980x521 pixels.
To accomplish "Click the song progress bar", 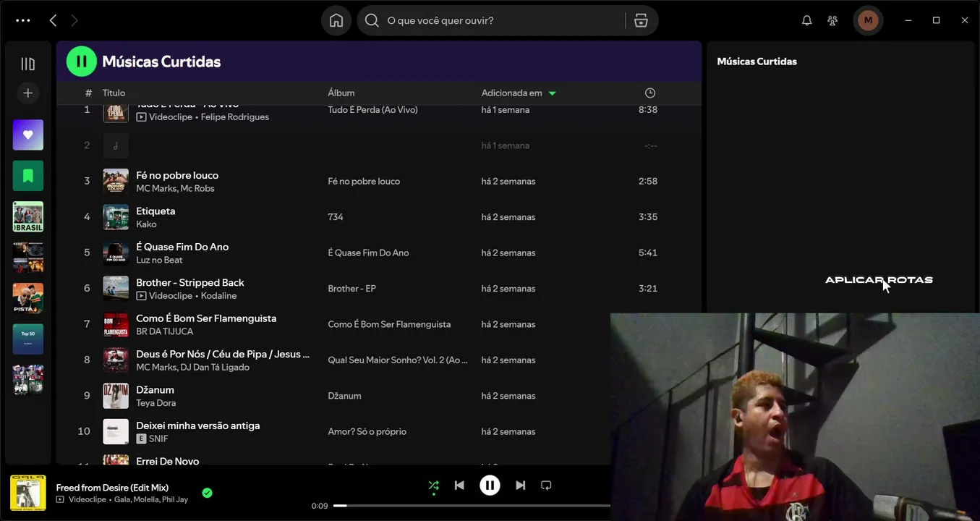I will click(x=472, y=506).
